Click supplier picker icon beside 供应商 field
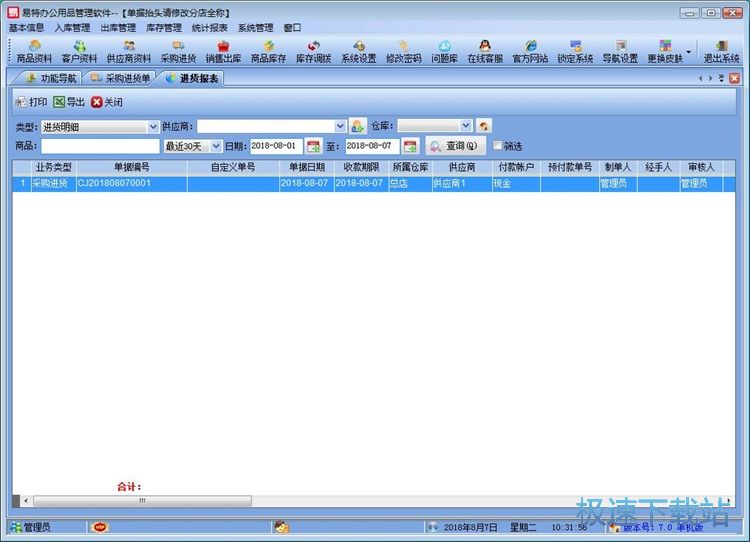Image resolution: width=750 pixels, height=542 pixels. (x=357, y=126)
